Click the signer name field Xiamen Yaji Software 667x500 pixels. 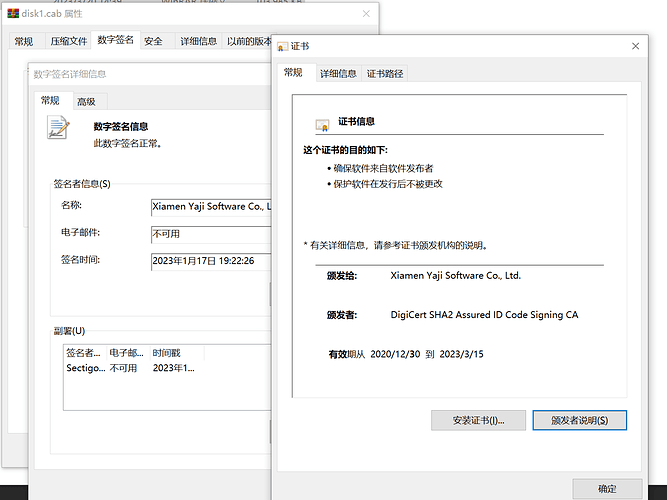211,207
